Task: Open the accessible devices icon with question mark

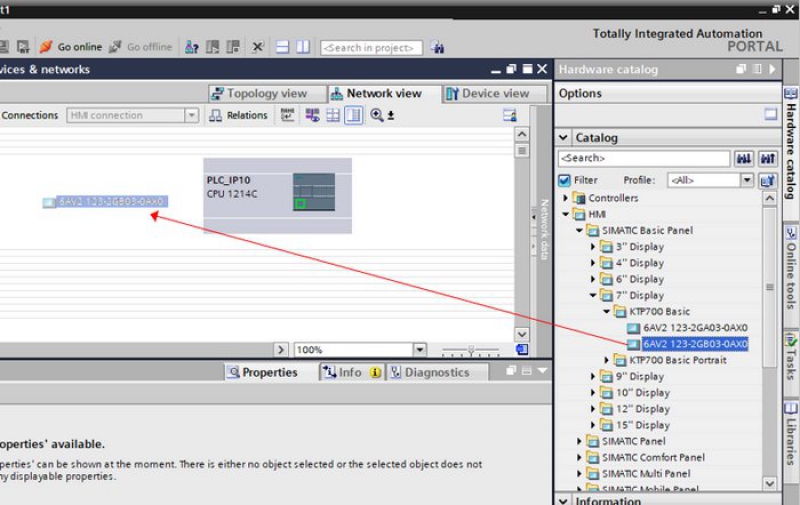Action: (191, 47)
